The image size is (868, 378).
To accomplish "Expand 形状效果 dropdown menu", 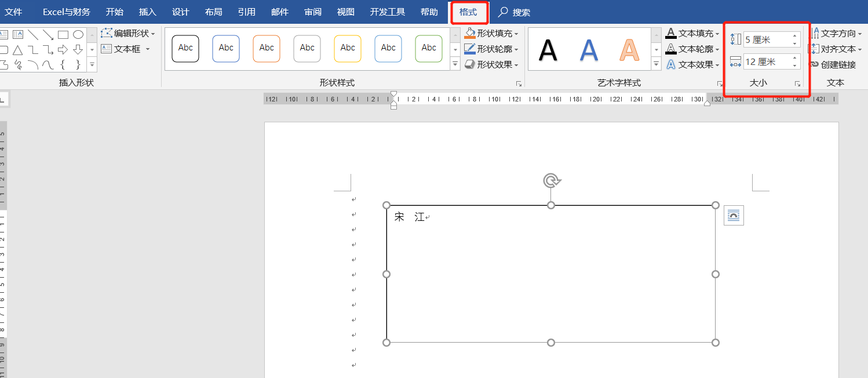I will [516, 66].
